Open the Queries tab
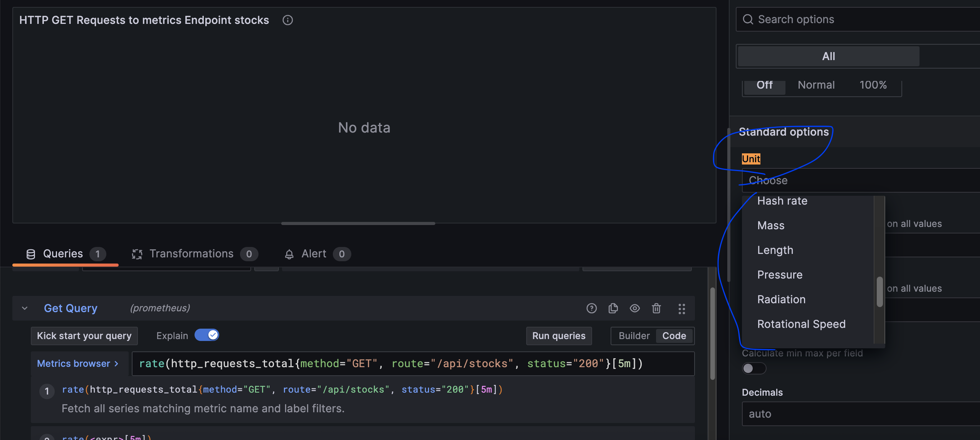This screenshot has height=440, width=980. 65,254
